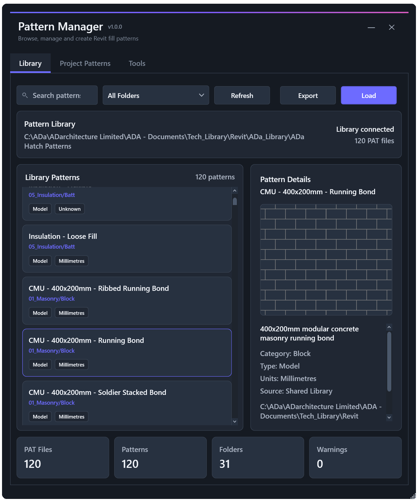This screenshot has height=504, width=420.
Task: Click the running bond pattern preview image
Action: 326,260
